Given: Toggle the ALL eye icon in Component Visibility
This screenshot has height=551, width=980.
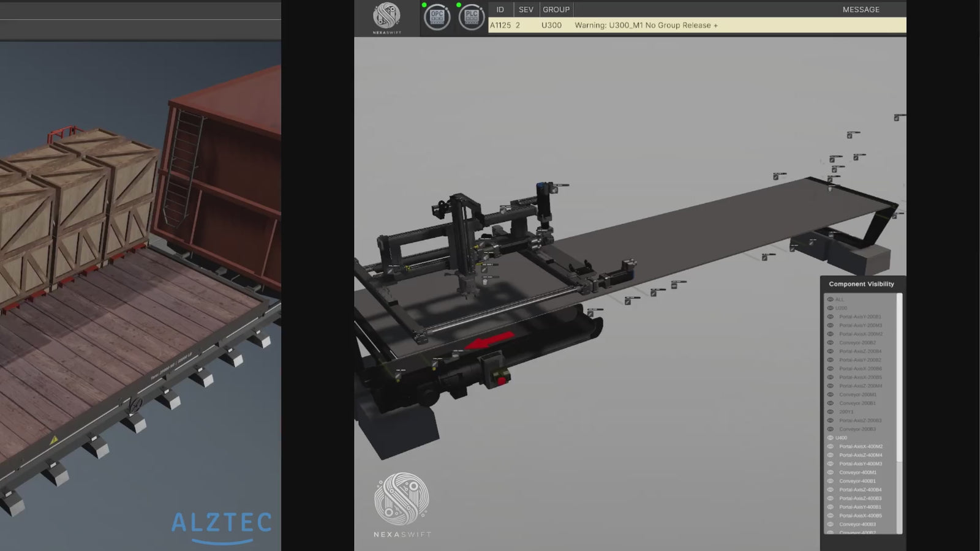Looking at the screenshot, I should (x=831, y=299).
